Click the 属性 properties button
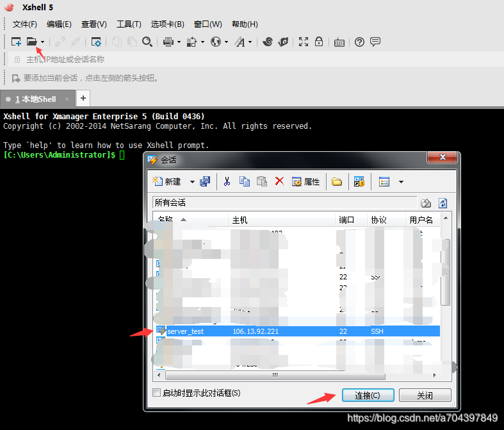 click(x=305, y=182)
